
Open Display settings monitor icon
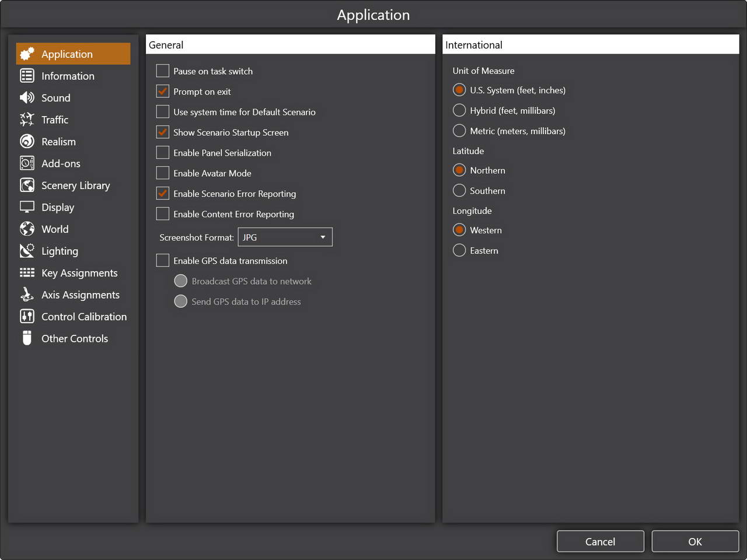pyautogui.click(x=27, y=207)
